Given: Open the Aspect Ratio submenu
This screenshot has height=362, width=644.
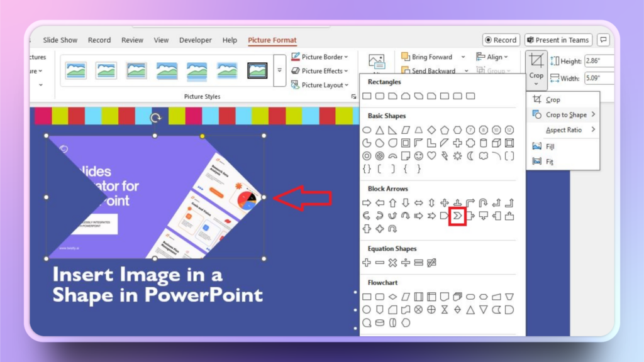Looking at the screenshot, I should pyautogui.click(x=563, y=130).
